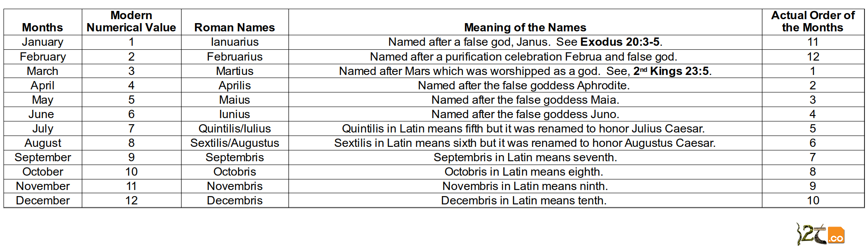Select the Sextilis/Augustus cell
Screen dimensions: 868x251
tap(235, 143)
